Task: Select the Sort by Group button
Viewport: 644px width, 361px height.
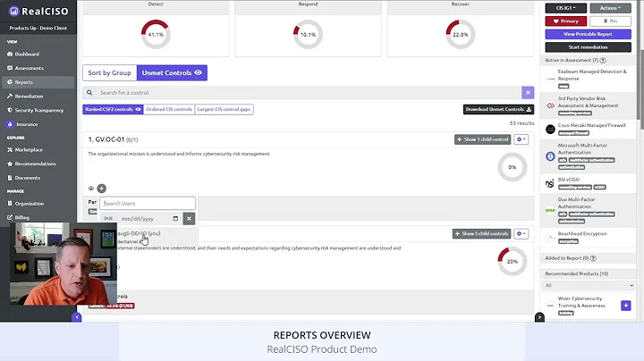Action: coord(109,72)
